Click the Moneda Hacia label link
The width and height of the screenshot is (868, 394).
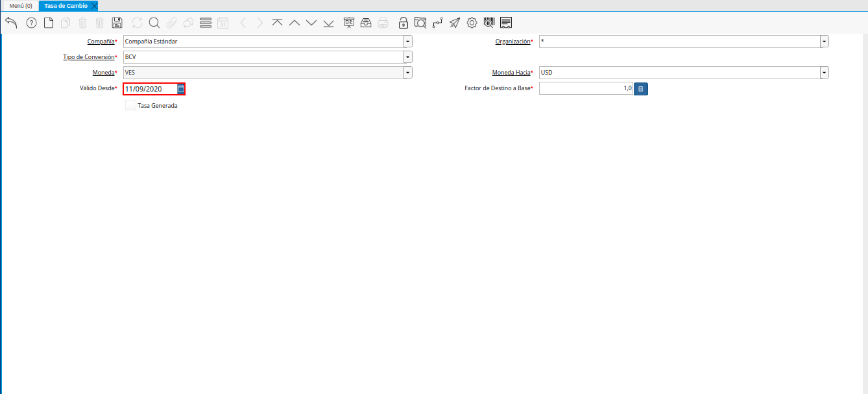[511, 73]
